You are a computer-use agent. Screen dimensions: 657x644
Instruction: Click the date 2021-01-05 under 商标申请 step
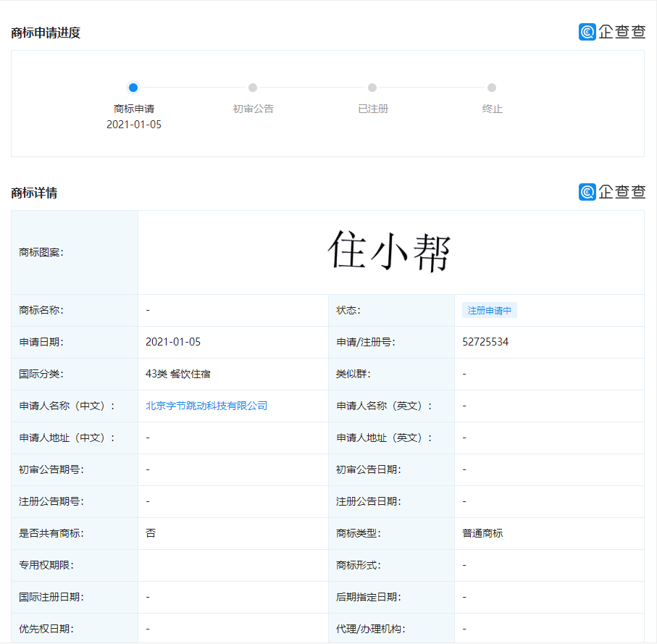click(134, 125)
